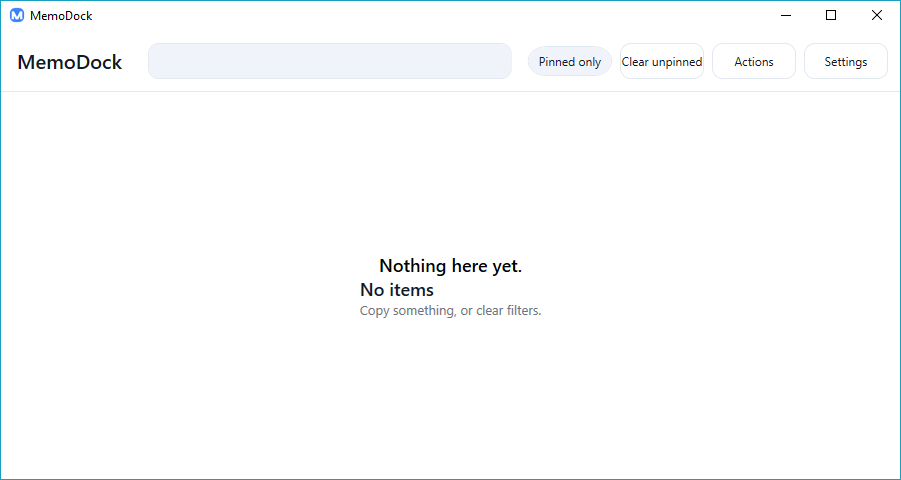Select the "Nothing here yet." heading
The width and height of the screenshot is (901, 480).
tap(450, 266)
